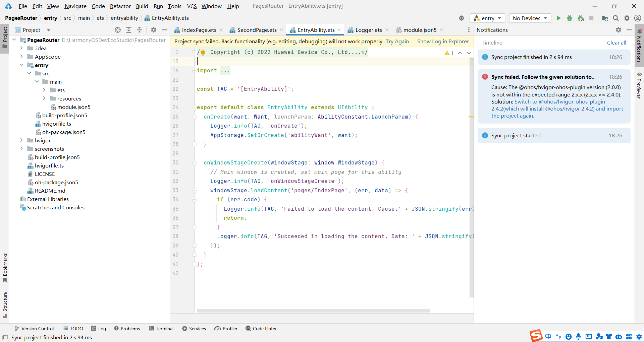Fold the EntryAbility class block

194,108
